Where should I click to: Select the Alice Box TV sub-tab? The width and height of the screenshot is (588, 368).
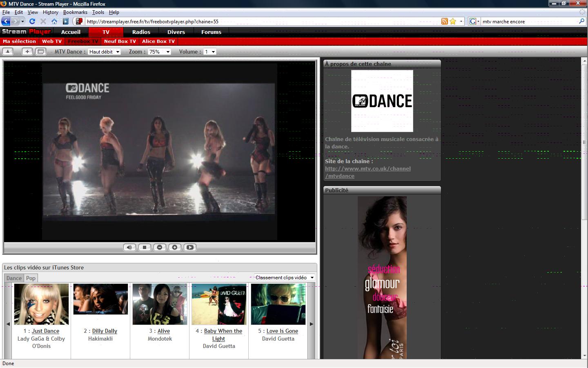click(158, 41)
